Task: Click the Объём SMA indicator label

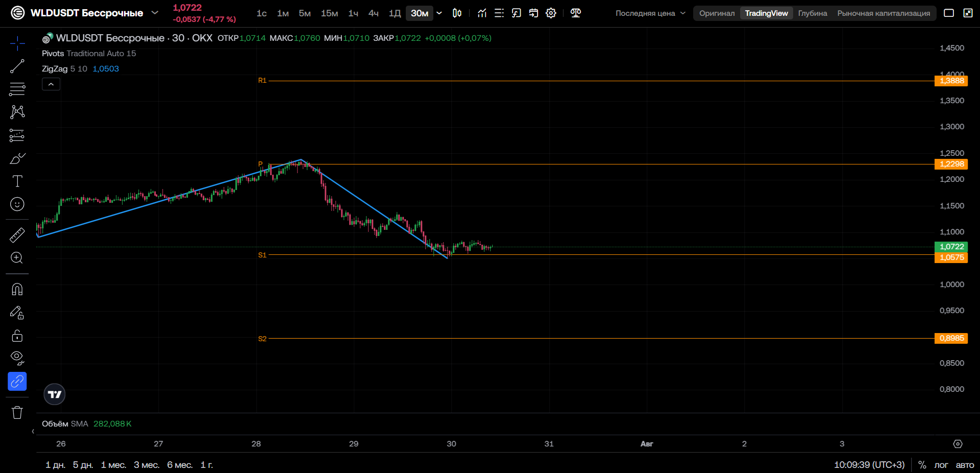Action: [65, 424]
